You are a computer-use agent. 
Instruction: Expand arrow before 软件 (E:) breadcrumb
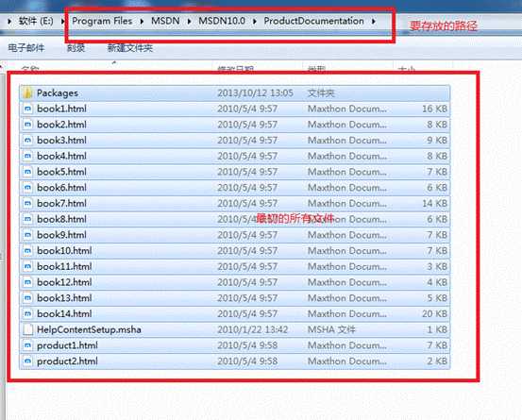pos(9,22)
